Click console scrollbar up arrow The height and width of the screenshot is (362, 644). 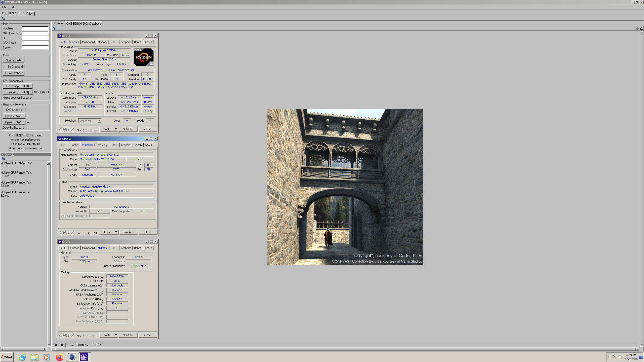point(49,163)
